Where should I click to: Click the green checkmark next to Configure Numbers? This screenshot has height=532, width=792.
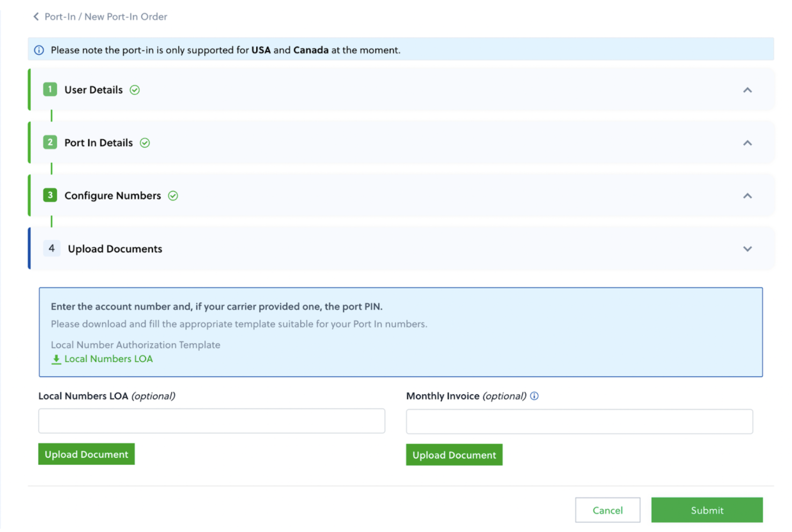[173, 196]
